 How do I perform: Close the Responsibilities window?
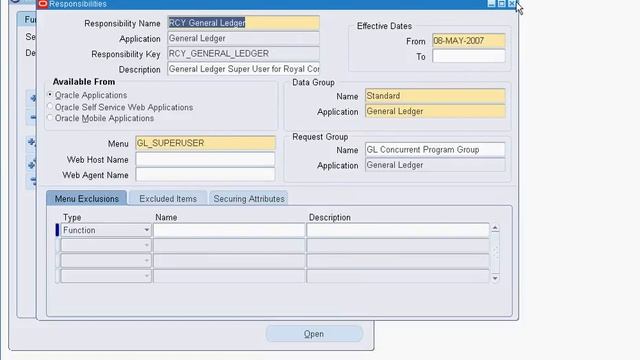[511, 4]
